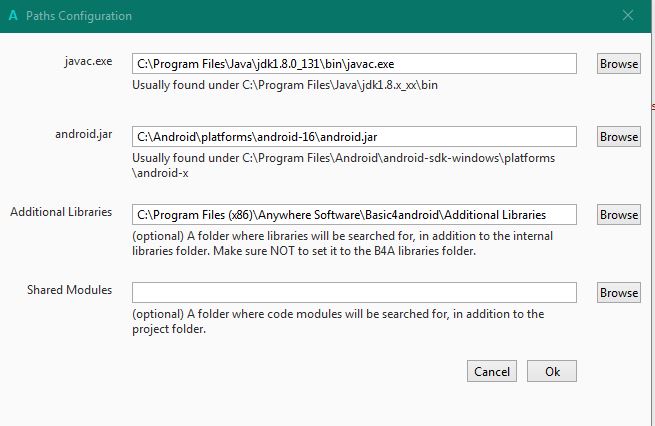
Task: Browse for the Additional Libraries folder
Action: tap(618, 215)
